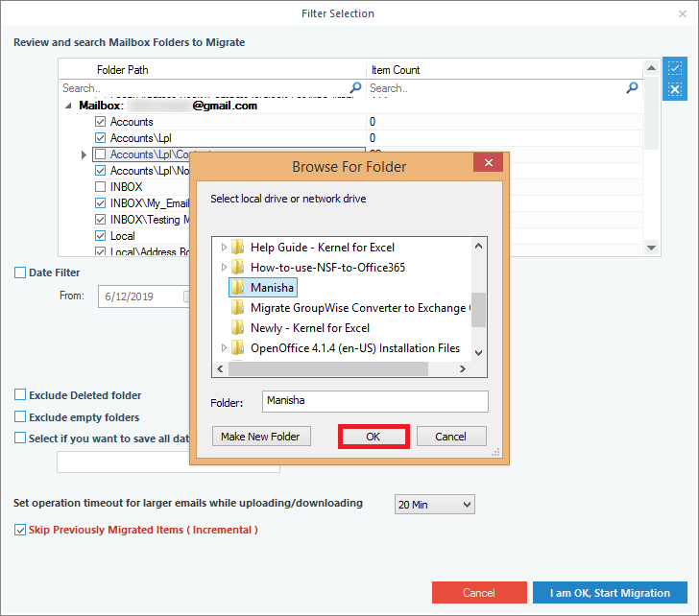This screenshot has height=616, width=699.
Task: Click the Migrate GroupWise Converter folder icon
Action: pos(237,307)
